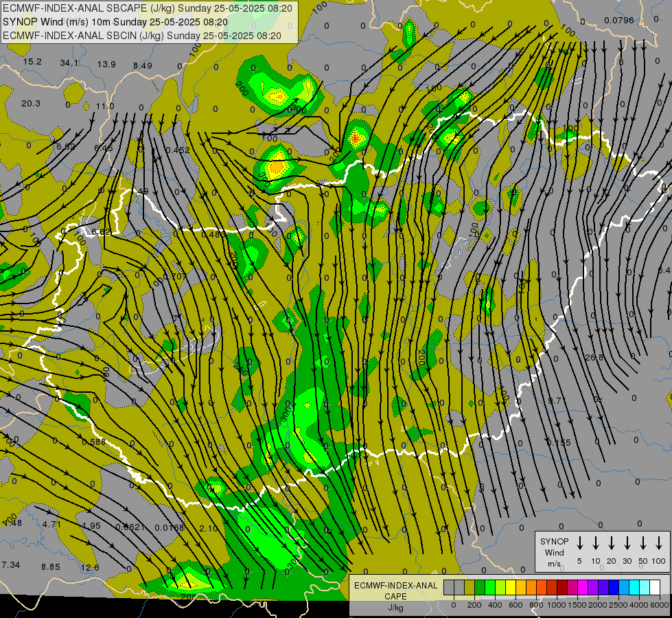Click the 0.452 value on the map
672x618 pixels.
tap(178, 150)
